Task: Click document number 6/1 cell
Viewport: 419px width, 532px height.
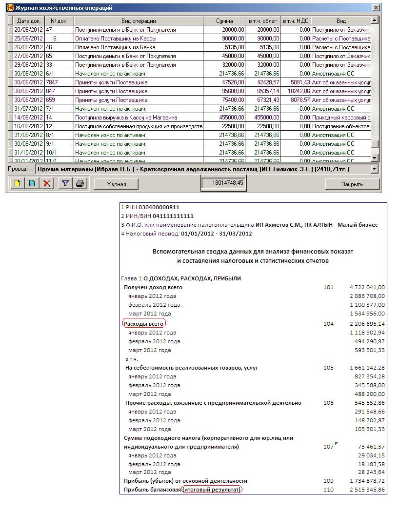Action: click(x=60, y=74)
